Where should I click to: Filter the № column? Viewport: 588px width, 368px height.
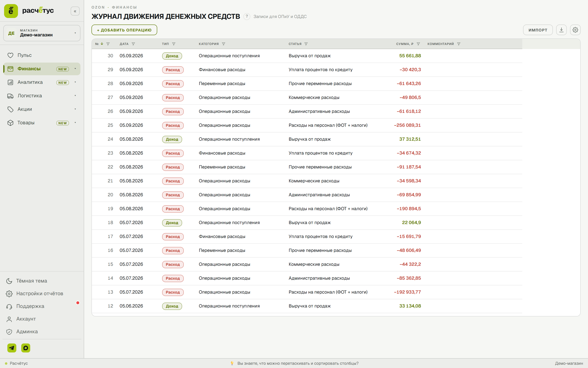pos(108,44)
